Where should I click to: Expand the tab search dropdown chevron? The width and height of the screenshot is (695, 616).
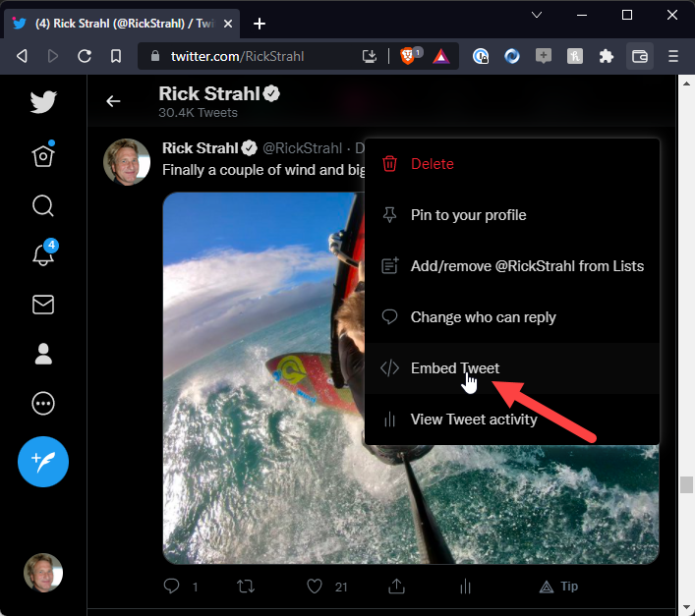[x=537, y=15]
